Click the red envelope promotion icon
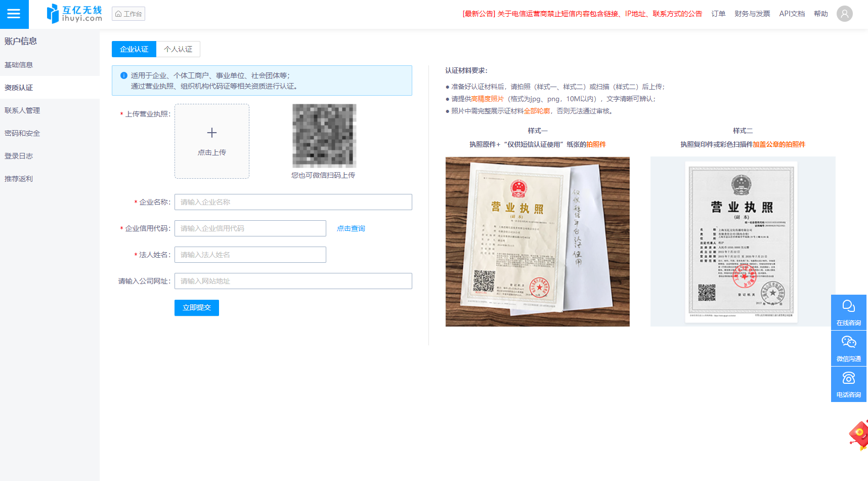 tap(859, 435)
